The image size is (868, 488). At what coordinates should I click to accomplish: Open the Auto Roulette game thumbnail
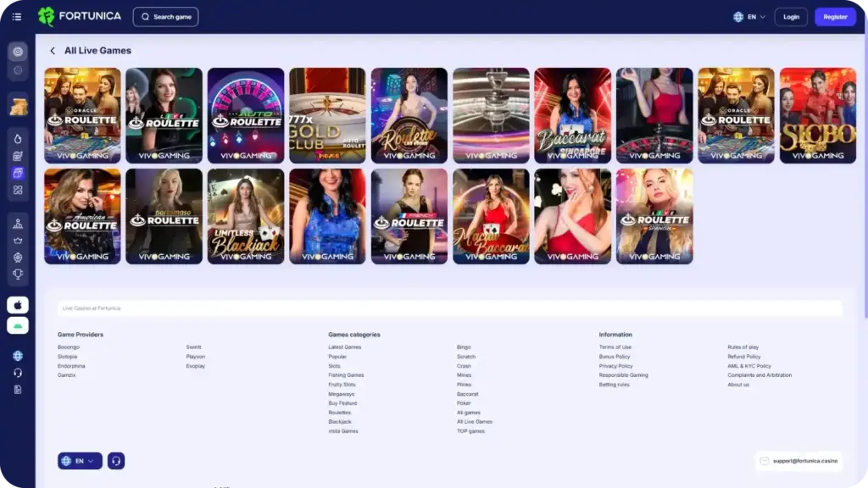pos(246,115)
